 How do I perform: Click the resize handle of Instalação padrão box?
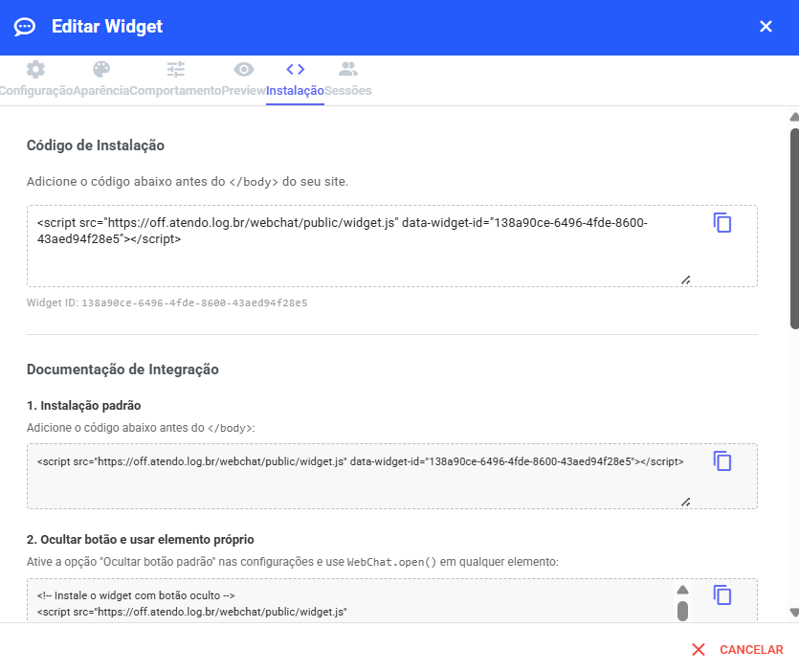pyautogui.click(x=686, y=503)
